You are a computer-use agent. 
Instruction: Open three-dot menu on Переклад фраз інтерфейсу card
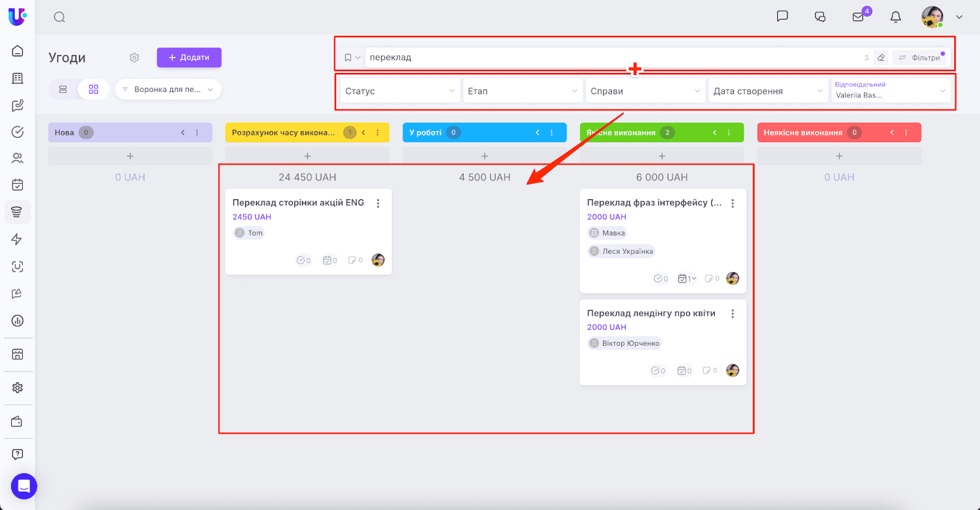click(x=733, y=204)
